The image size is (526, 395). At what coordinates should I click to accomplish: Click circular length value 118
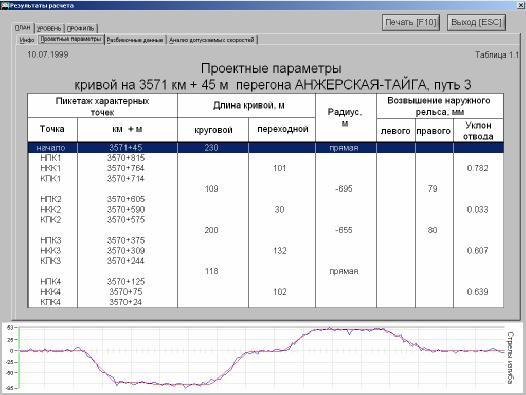(x=211, y=271)
